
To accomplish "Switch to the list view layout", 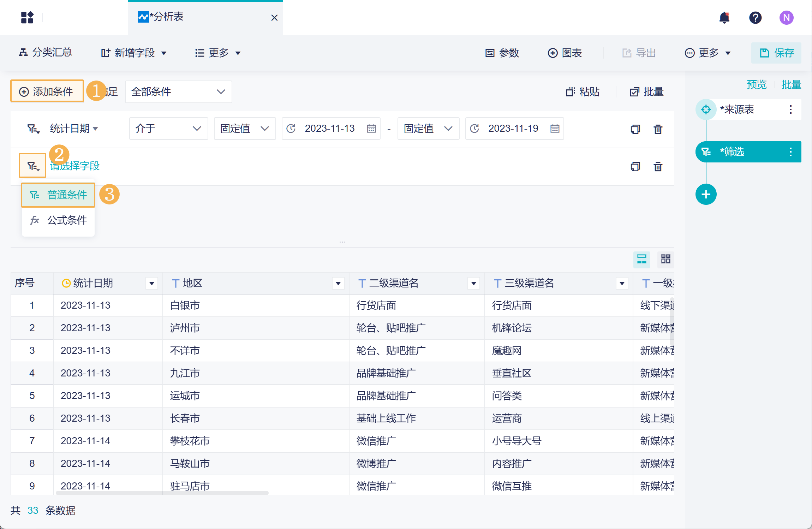I will click(x=641, y=259).
